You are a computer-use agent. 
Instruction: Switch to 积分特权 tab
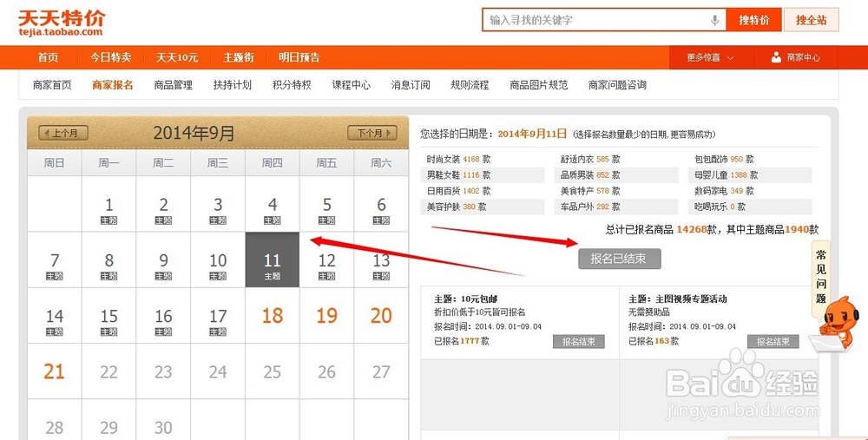(292, 85)
